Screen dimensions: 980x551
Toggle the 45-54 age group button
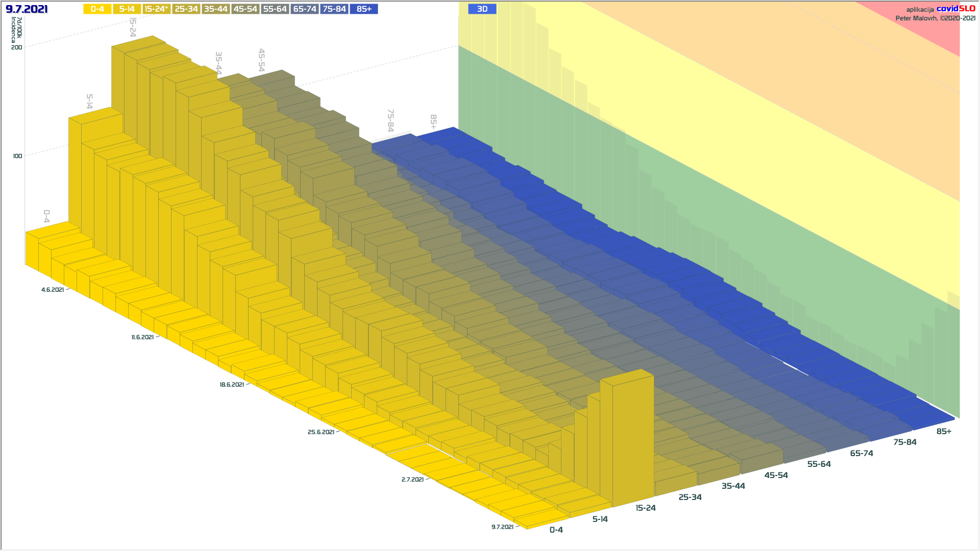245,9
